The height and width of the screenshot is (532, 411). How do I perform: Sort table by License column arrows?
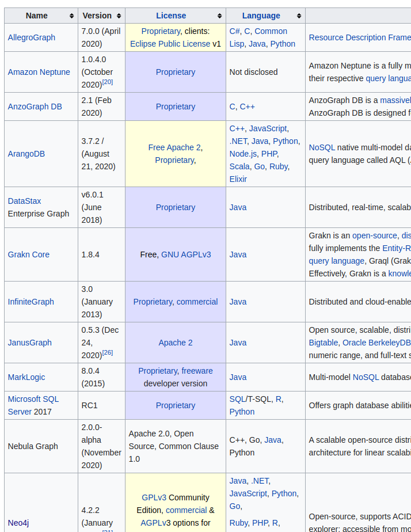(220, 16)
